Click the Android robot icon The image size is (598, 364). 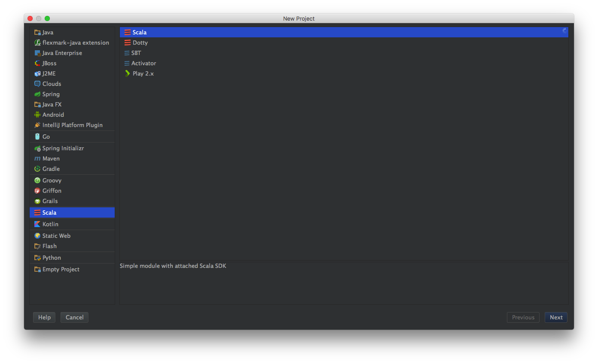(x=37, y=115)
